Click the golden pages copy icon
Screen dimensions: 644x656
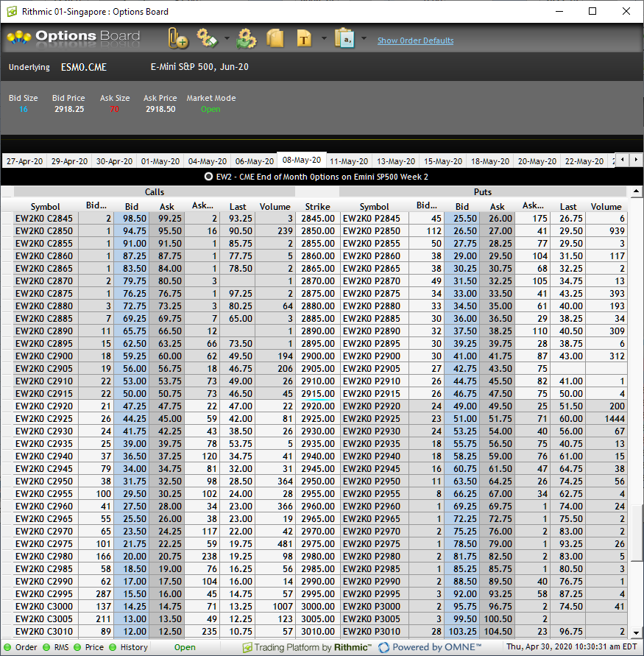275,38
